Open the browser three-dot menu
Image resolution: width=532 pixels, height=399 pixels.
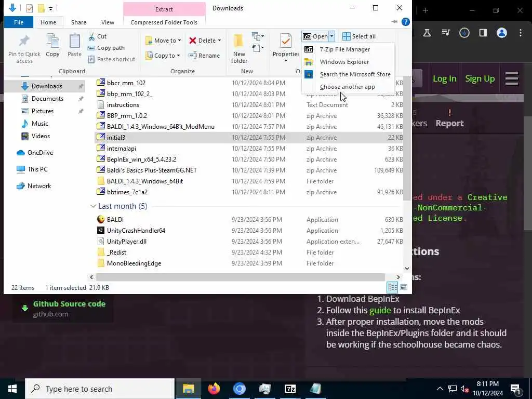520,33
